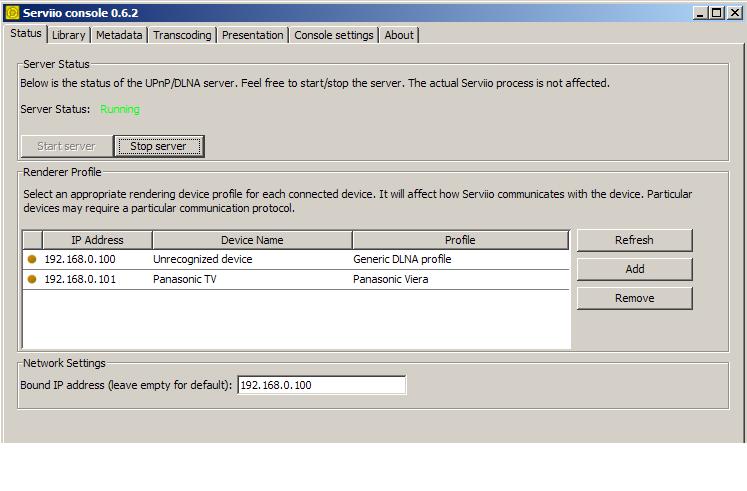The height and width of the screenshot is (491, 747).
Task: Open the Library tab
Action: 69,35
